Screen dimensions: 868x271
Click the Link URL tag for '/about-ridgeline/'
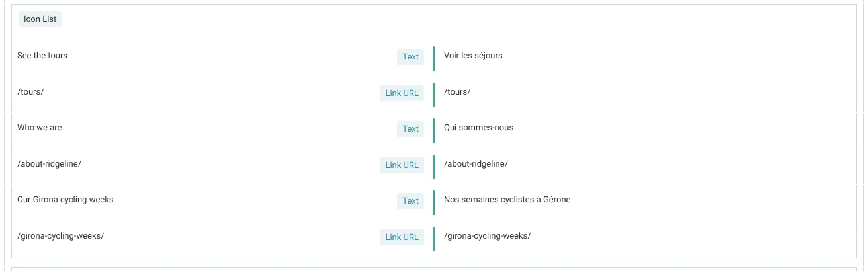402,165
